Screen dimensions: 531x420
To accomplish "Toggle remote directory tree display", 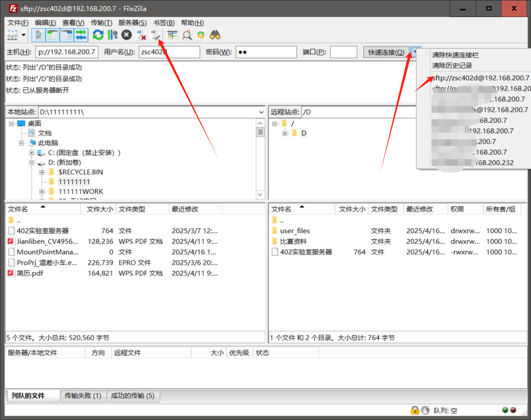I will 67,35.
